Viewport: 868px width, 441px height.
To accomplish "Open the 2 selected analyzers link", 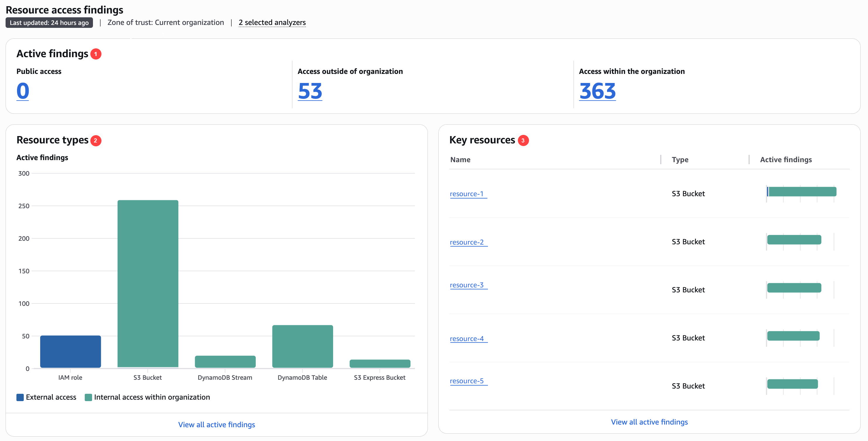I will (x=272, y=22).
